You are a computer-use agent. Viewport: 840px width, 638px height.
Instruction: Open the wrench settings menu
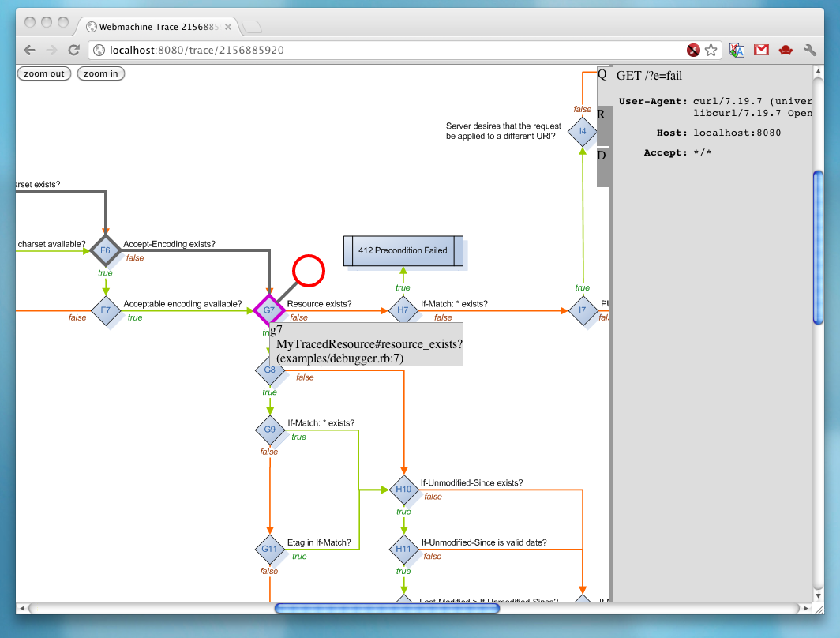point(810,51)
